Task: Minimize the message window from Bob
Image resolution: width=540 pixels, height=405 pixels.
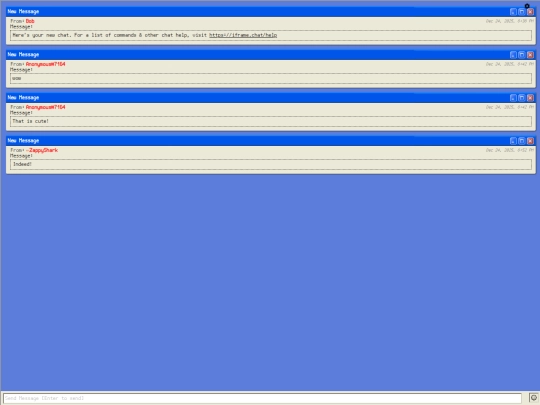Action: click(x=513, y=12)
